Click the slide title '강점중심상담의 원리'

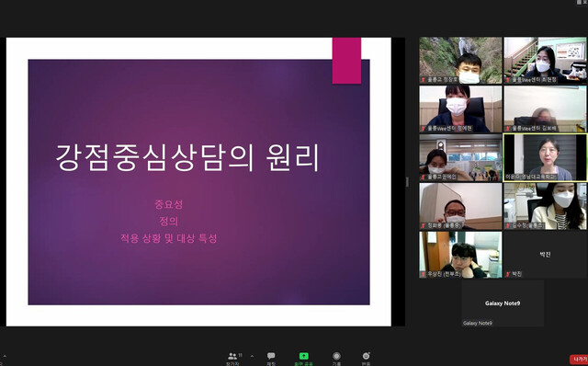(187, 157)
